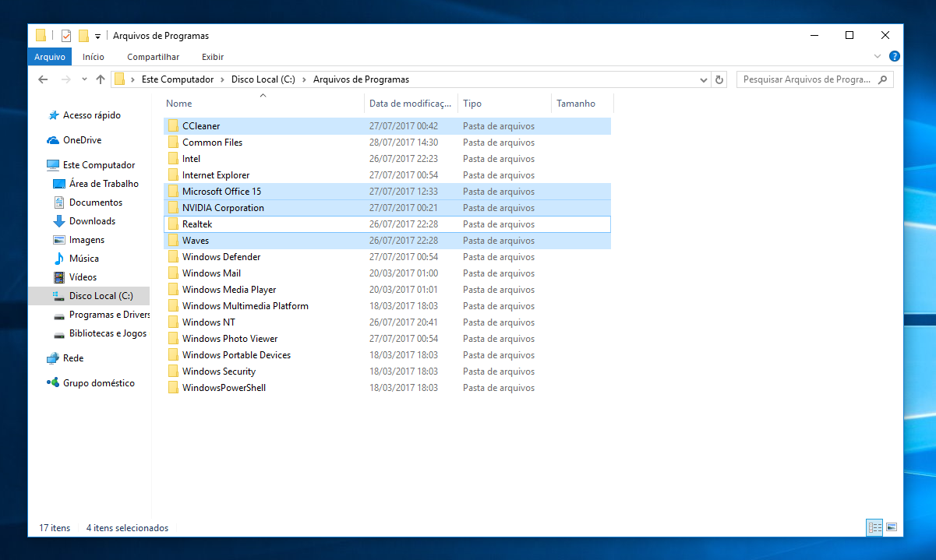936x560 pixels.
Task: Click Arquivos de Programas in the address bar breadcrumb
Action: click(361, 79)
